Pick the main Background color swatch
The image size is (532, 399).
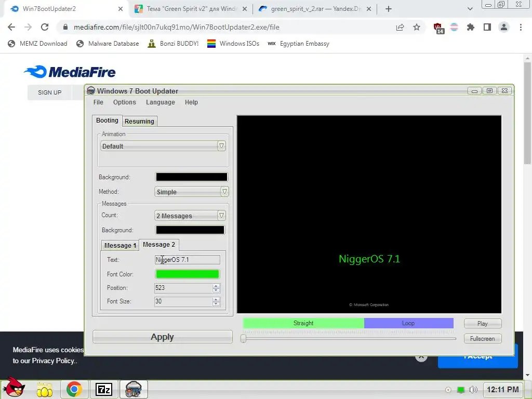pyautogui.click(x=191, y=177)
